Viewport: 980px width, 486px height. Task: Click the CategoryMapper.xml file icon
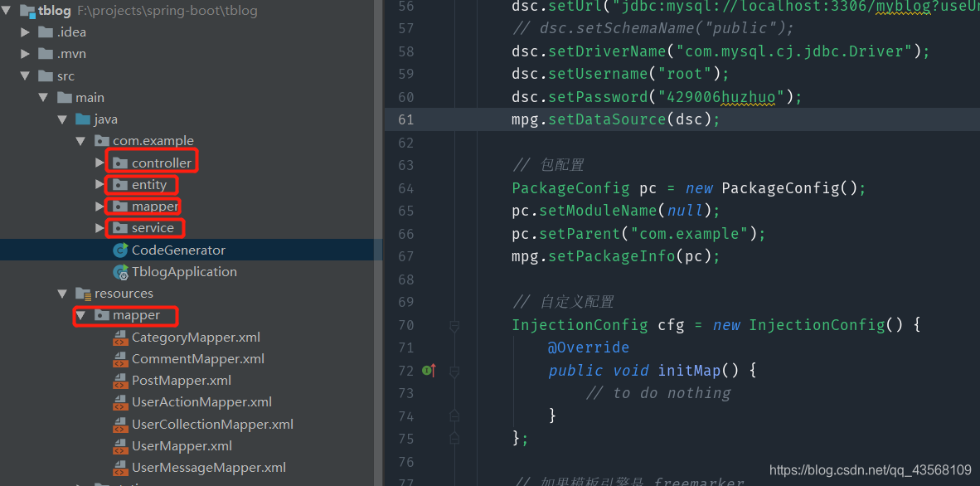[120, 338]
